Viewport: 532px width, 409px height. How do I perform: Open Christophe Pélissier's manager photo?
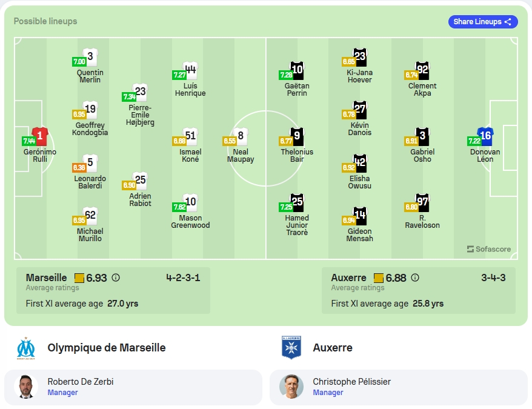[291, 387]
